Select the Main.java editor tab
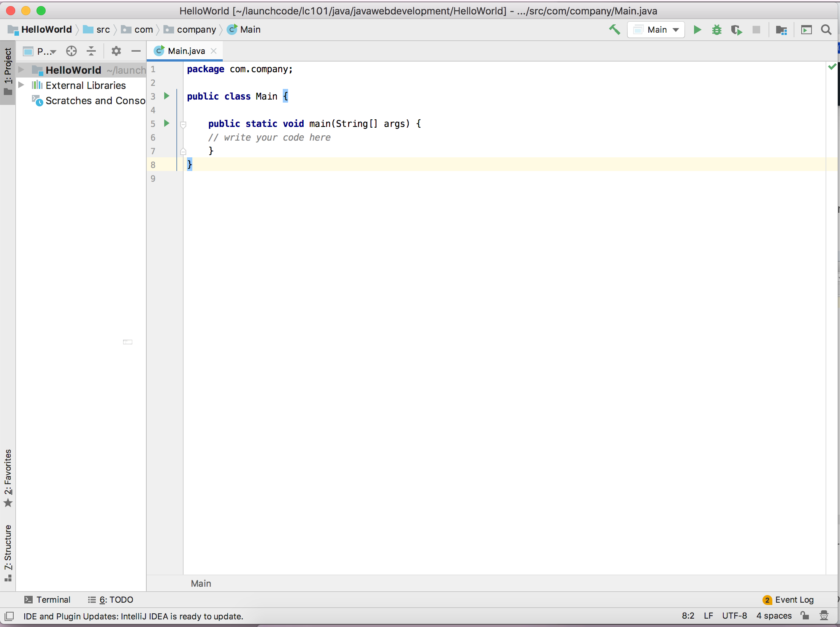Image resolution: width=840 pixels, height=627 pixels. [x=185, y=51]
